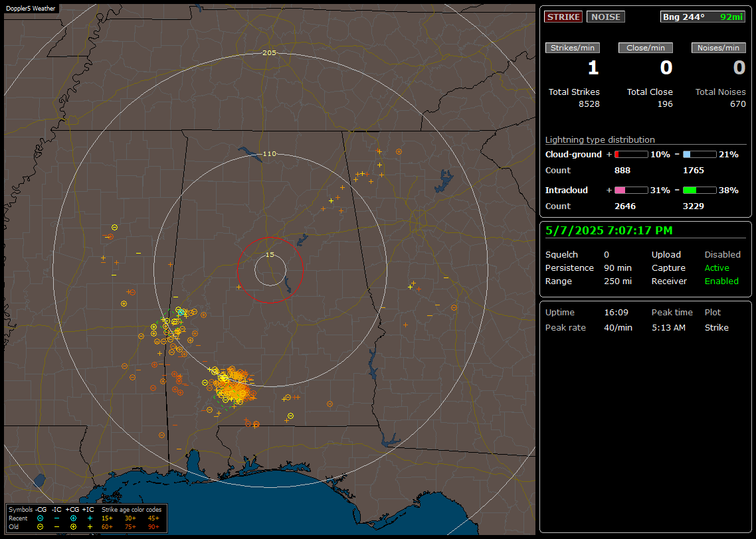Click the Uptime value 16:09
Image resolution: width=756 pixels, height=539 pixels.
[x=616, y=313]
